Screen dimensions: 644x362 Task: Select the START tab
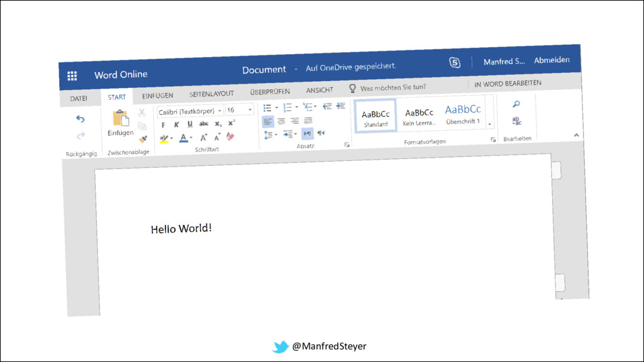116,97
